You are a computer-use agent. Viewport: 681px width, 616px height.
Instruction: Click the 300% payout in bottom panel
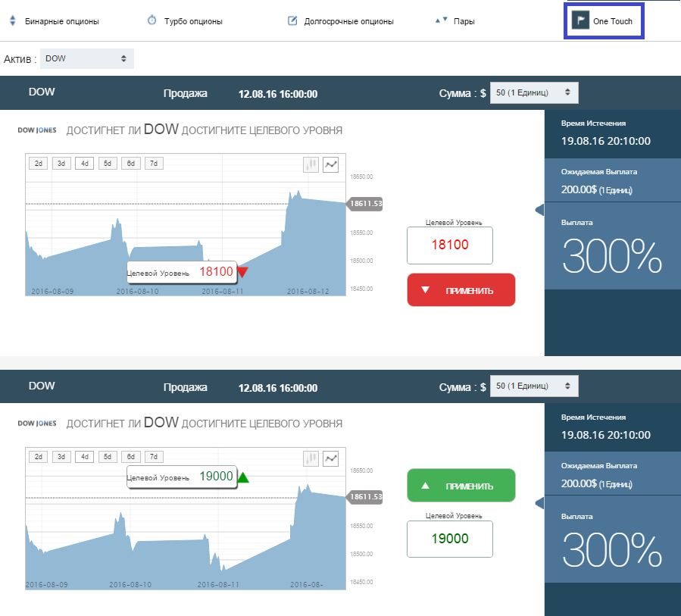click(x=612, y=550)
